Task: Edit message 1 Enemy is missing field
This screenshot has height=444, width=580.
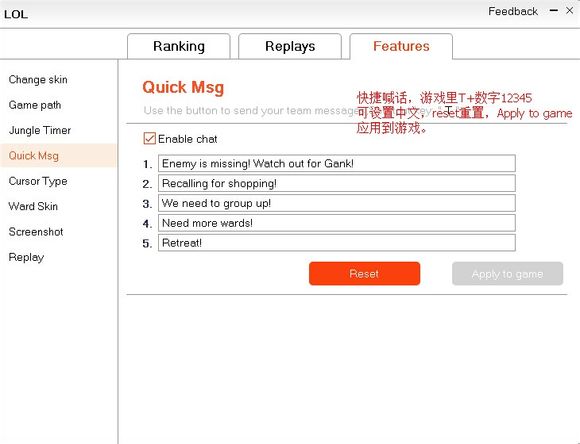Action: (x=337, y=164)
